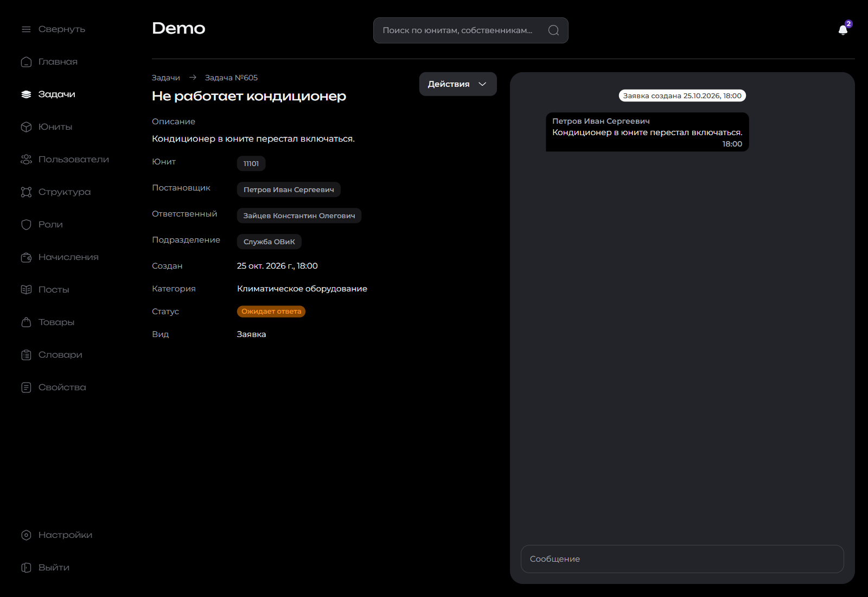Focus the Сообщение message field

[682, 559]
